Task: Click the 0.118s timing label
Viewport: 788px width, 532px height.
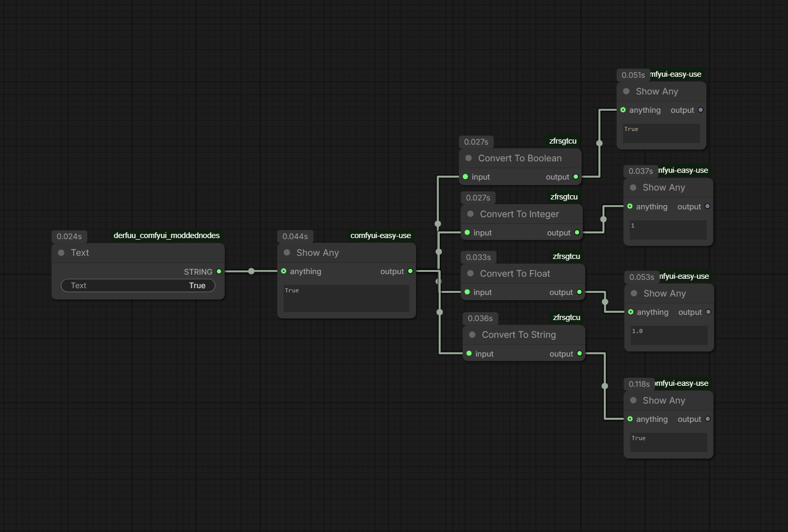Action: (639, 384)
